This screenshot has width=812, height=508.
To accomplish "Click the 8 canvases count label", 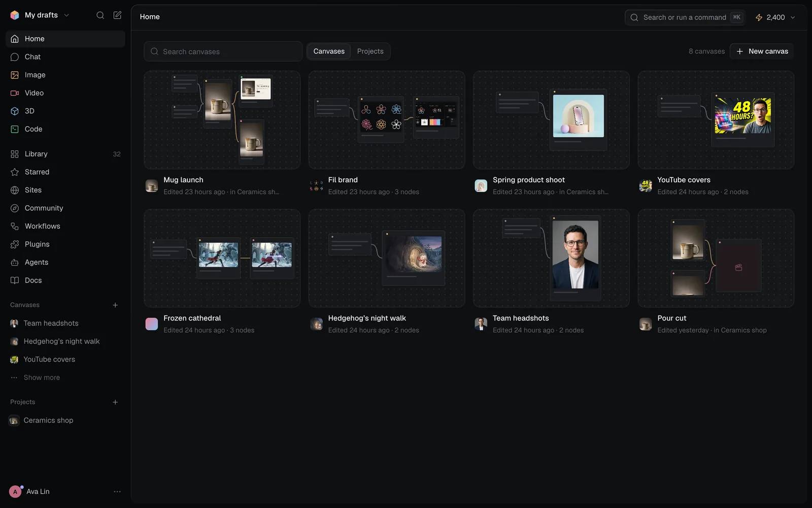I will tap(706, 51).
